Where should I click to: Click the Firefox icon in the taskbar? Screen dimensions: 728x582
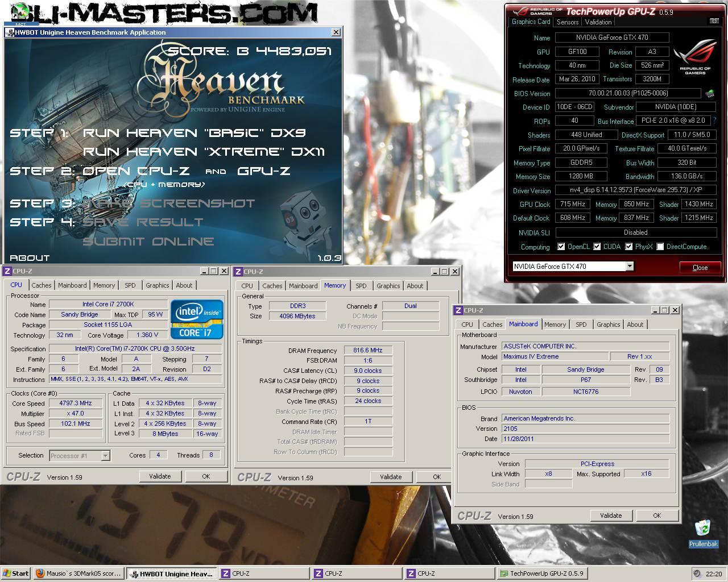tap(40, 573)
